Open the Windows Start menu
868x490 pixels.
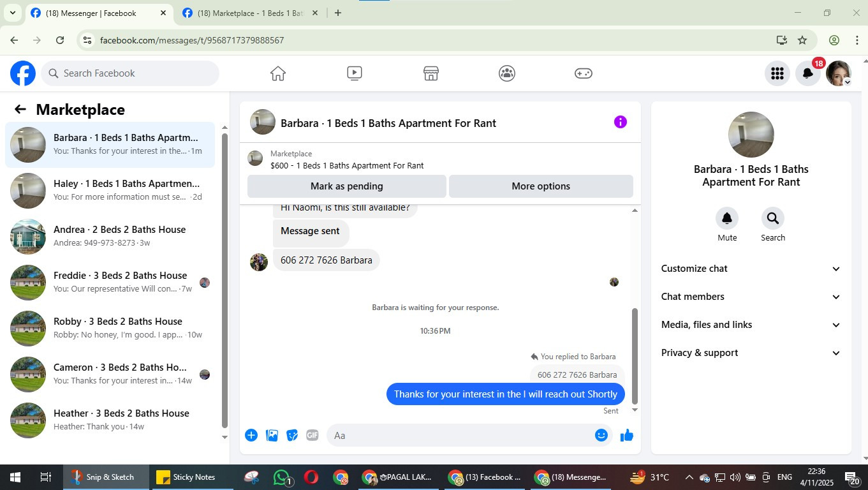pos(15,477)
